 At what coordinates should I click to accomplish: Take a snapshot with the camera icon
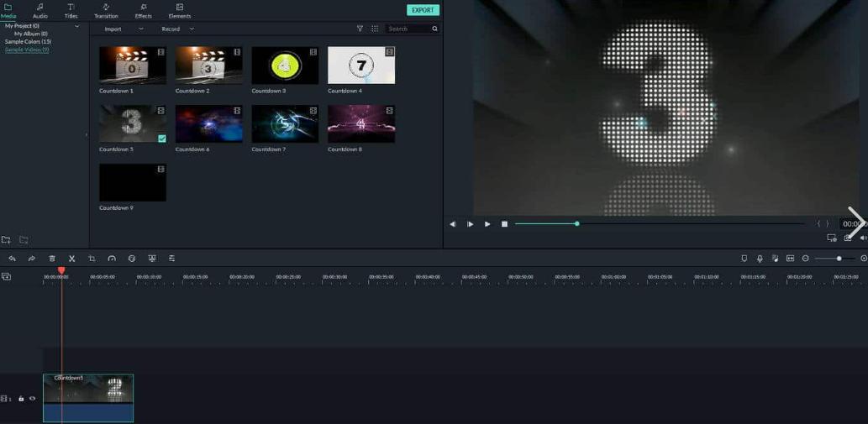tap(848, 238)
